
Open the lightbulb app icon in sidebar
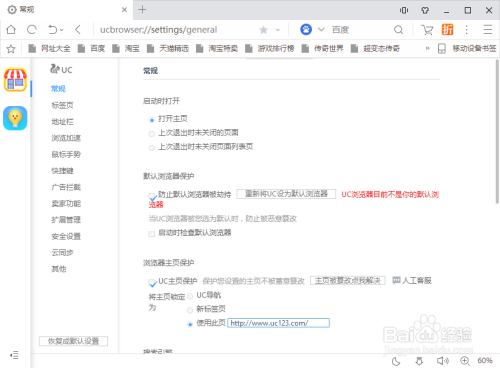point(15,118)
